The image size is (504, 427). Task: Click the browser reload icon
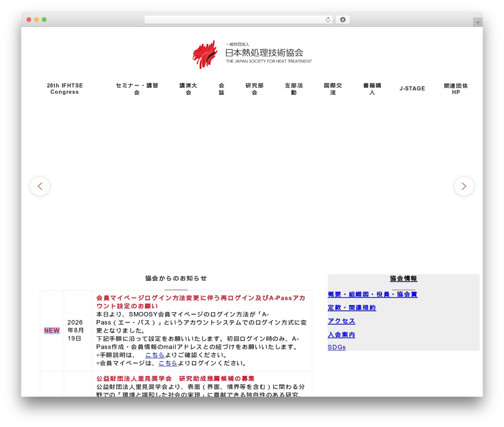[328, 20]
